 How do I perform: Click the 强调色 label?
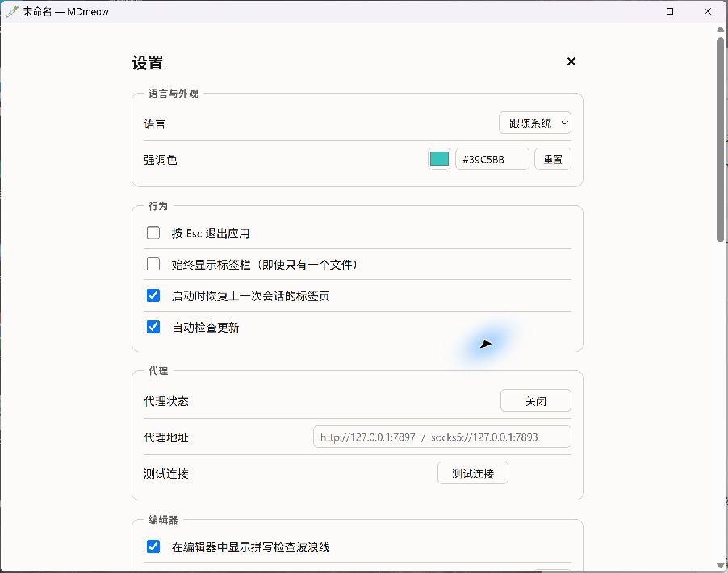(x=160, y=160)
